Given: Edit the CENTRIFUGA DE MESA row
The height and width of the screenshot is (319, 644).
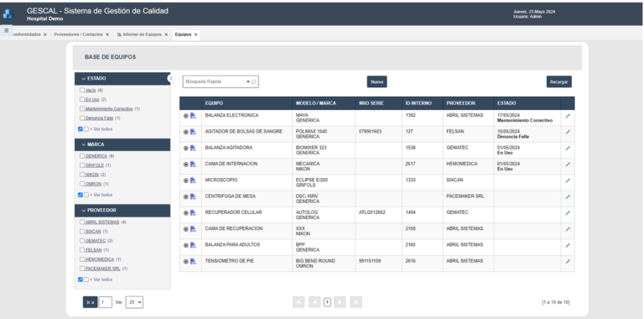Looking at the screenshot, I should pyautogui.click(x=568, y=196).
